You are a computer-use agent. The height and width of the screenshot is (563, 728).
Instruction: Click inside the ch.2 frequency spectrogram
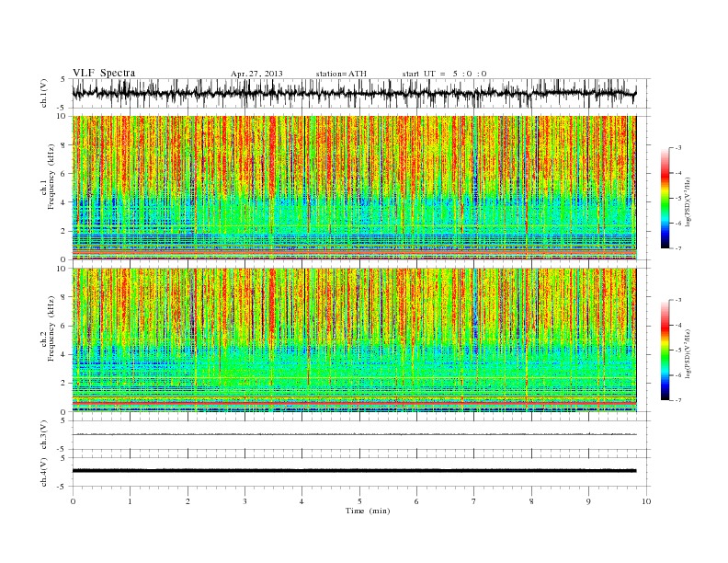click(x=360, y=339)
